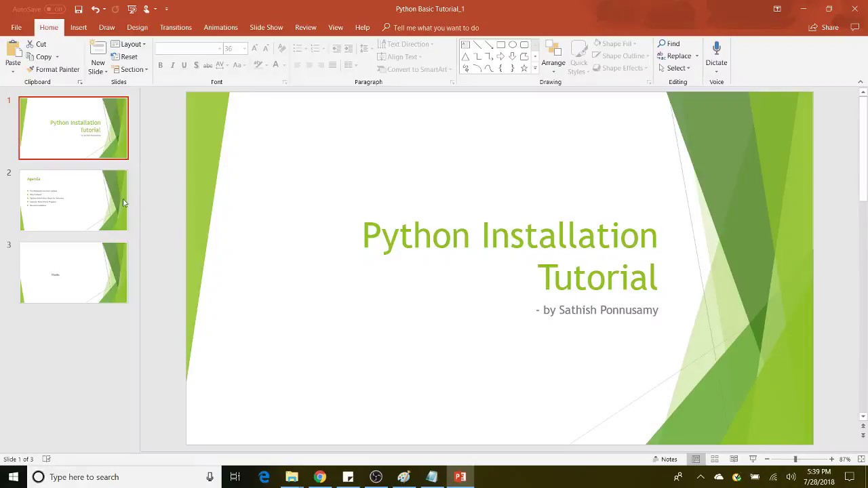
Task: Switch to Slide Show tab
Action: (266, 28)
